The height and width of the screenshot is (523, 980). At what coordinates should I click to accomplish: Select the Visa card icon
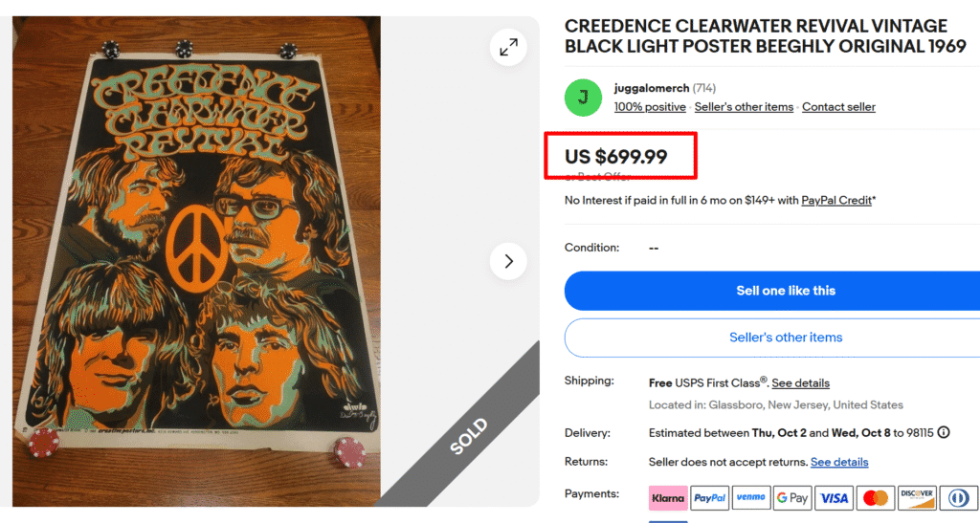point(834,498)
